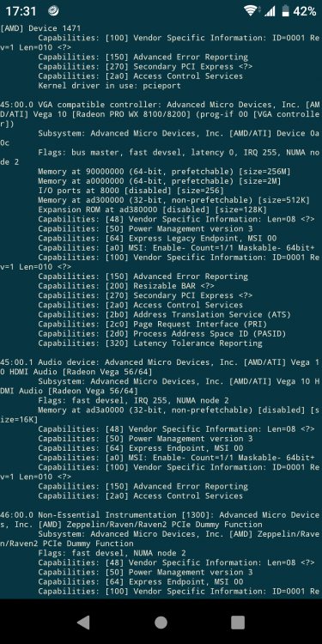Tap the battery icon in status bar
The width and height of the screenshot is (322, 644).
[285, 11]
